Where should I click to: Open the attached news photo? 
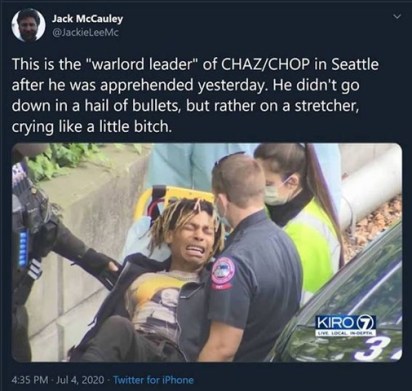(207, 252)
